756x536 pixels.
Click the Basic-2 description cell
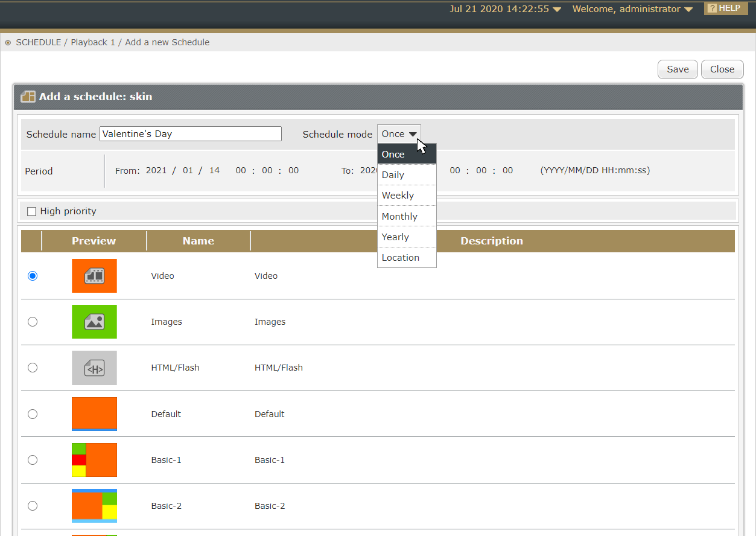click(x=270, y=506)
